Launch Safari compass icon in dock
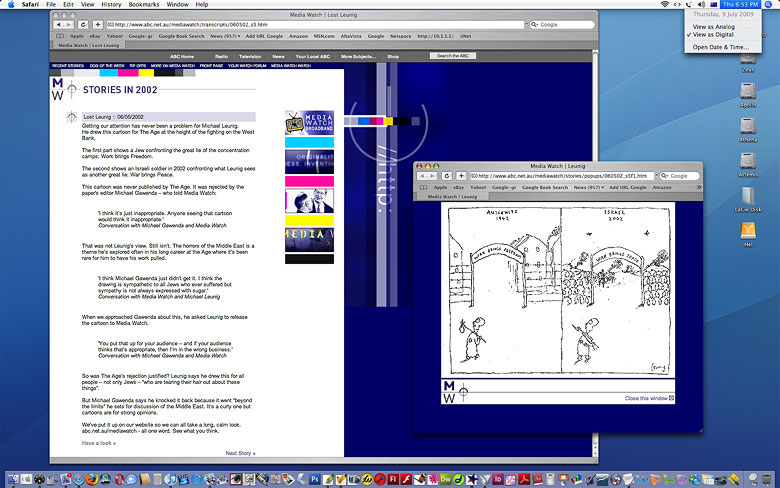780x488 pixels. (79, 479)
